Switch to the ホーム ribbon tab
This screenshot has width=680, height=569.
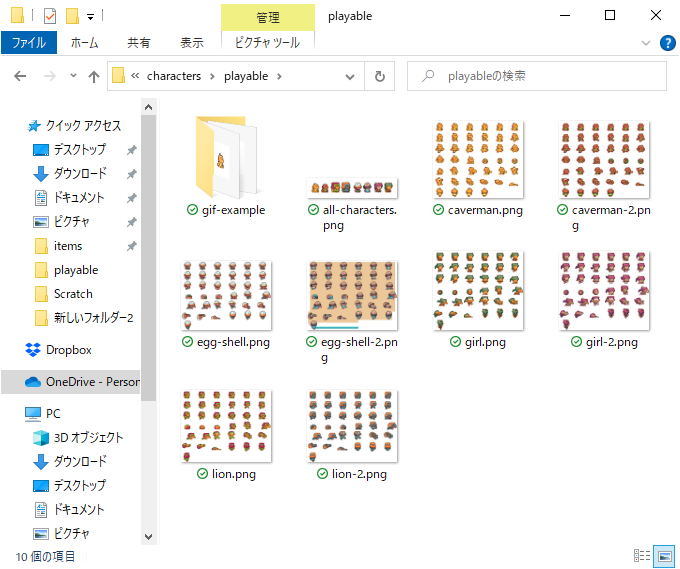[x=85, y=43]
